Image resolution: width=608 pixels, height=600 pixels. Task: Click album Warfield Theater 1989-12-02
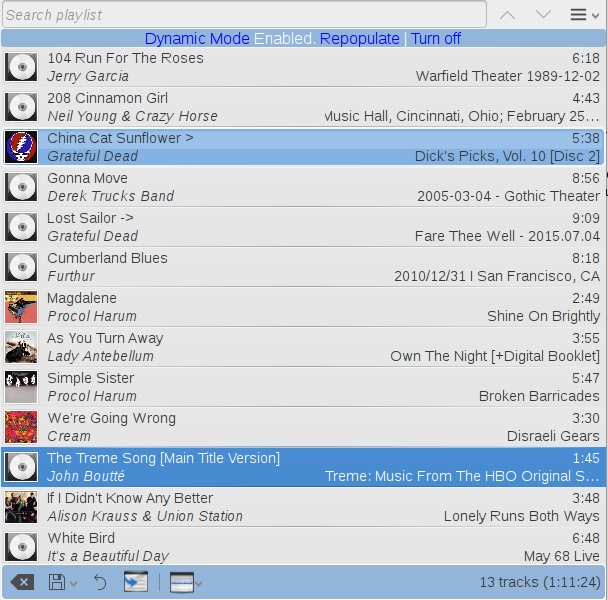pyautogui.click(x=508, y=76)
